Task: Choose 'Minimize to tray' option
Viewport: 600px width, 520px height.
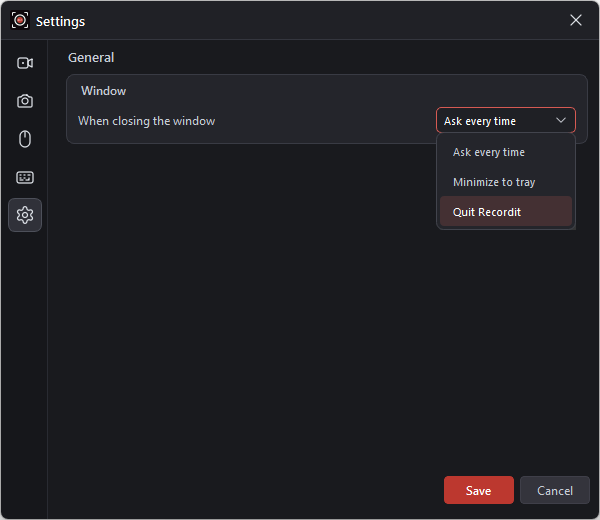Action: coord(505,182)
